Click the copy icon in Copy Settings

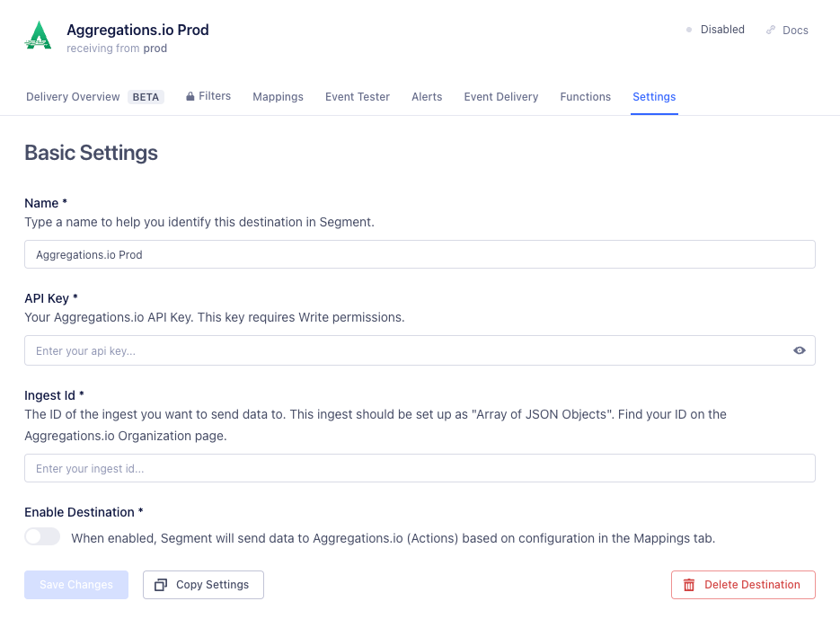coord(161,585)
